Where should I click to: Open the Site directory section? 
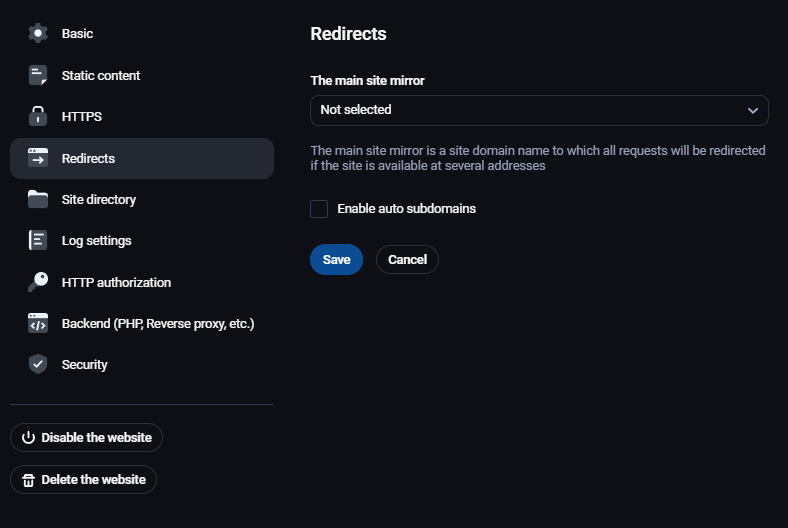coord(98,199)
